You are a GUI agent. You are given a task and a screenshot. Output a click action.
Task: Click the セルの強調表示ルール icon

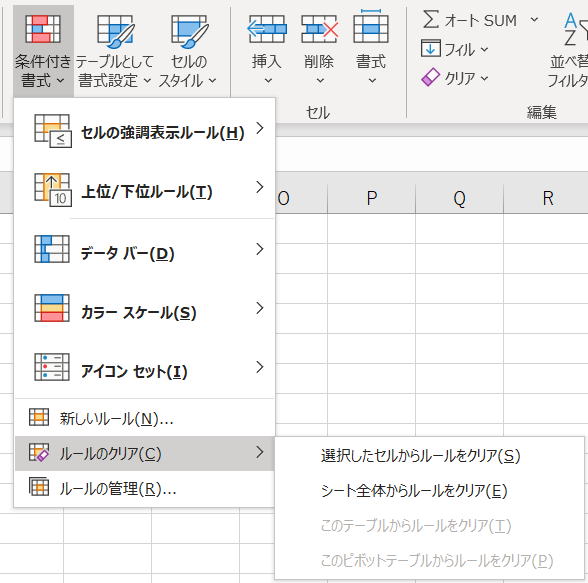(52, 130)
